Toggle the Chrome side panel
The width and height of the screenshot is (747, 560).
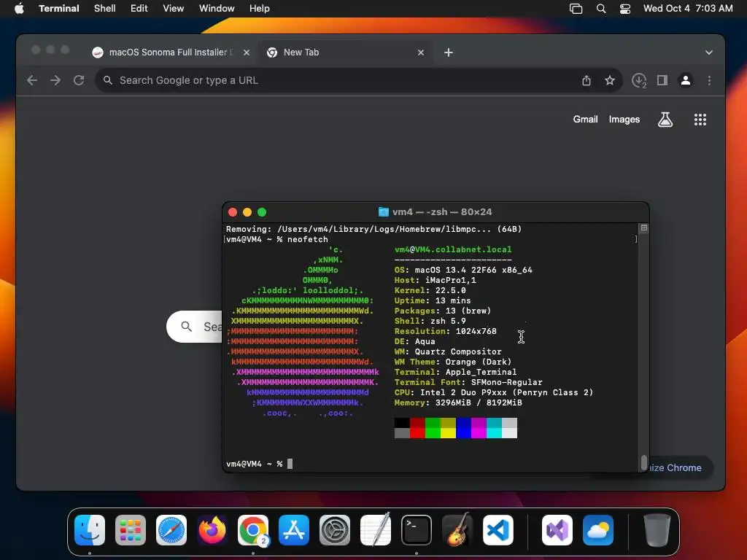click(662, 80)
